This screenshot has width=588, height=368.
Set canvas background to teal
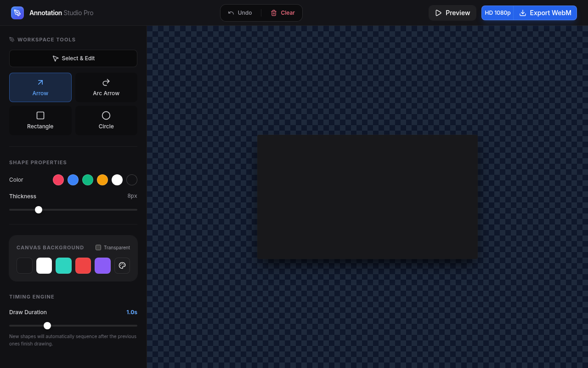(x=63, y=265)
